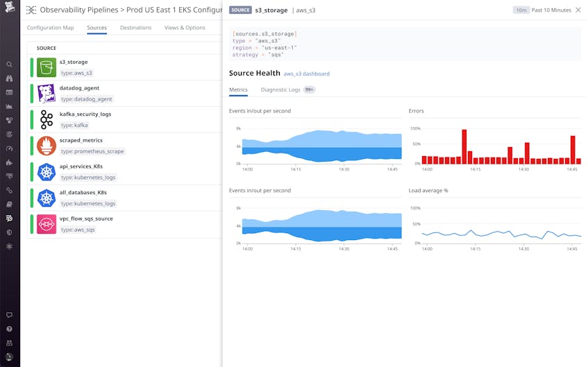Click the 99+ badge on Diagnostic Logs
The width and height of the screenshot is (588, 367).
tap(309, 89)
